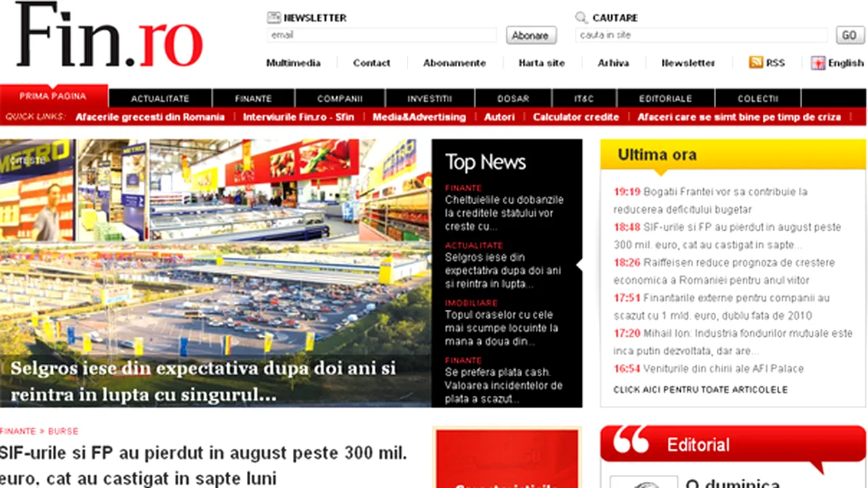Click the Fin.ro logo
The width and height of the screenshot is (868, 488).
tap(110, 35)
